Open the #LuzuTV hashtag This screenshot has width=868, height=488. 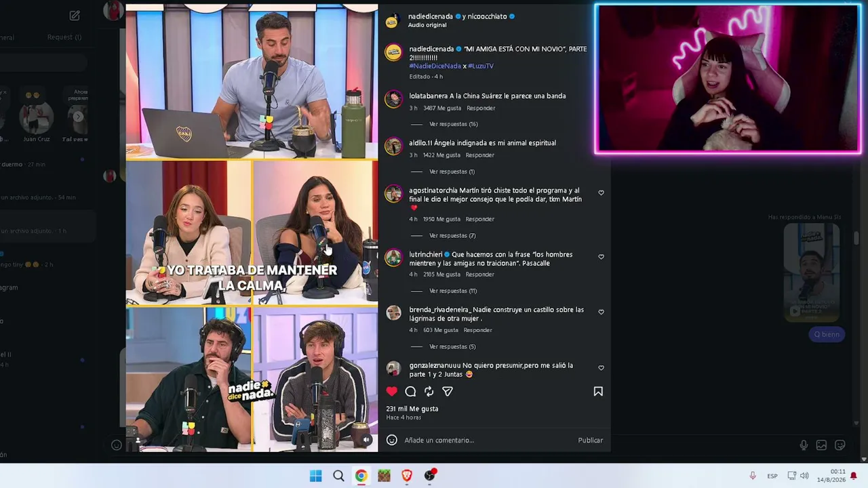coord(481,66)
